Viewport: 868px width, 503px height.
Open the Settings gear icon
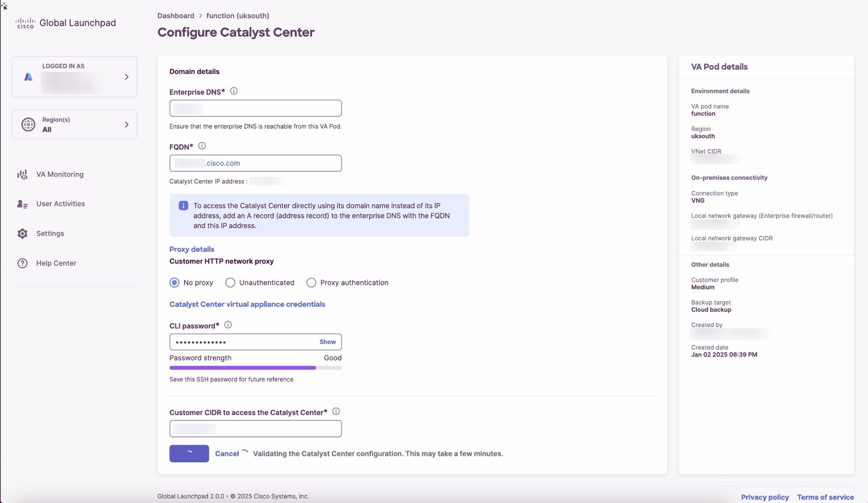[22, 234]
